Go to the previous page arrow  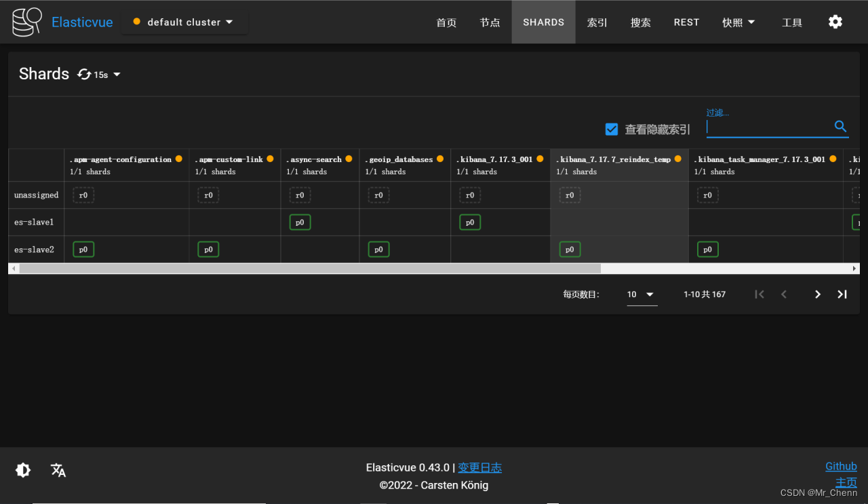(x=784, y=294)
